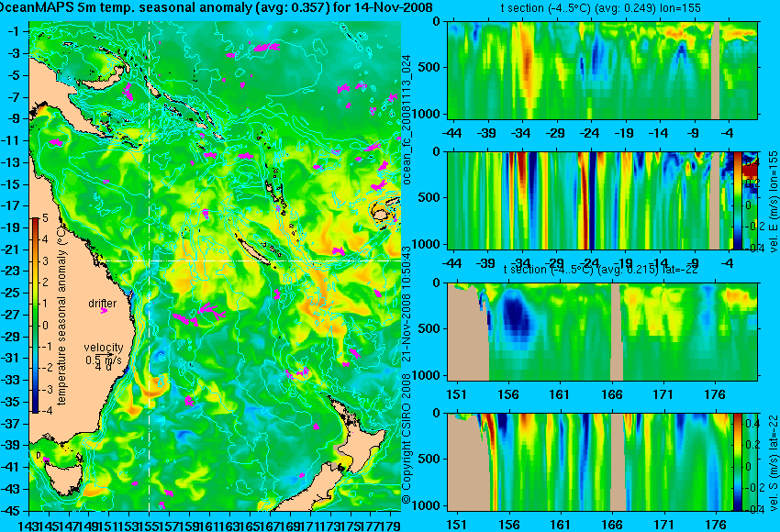The height and width of the screenshot is (532, 780).
Task: Click the 'vel. S (m/s) lat=-22' label
Action: tap(774, 463)
